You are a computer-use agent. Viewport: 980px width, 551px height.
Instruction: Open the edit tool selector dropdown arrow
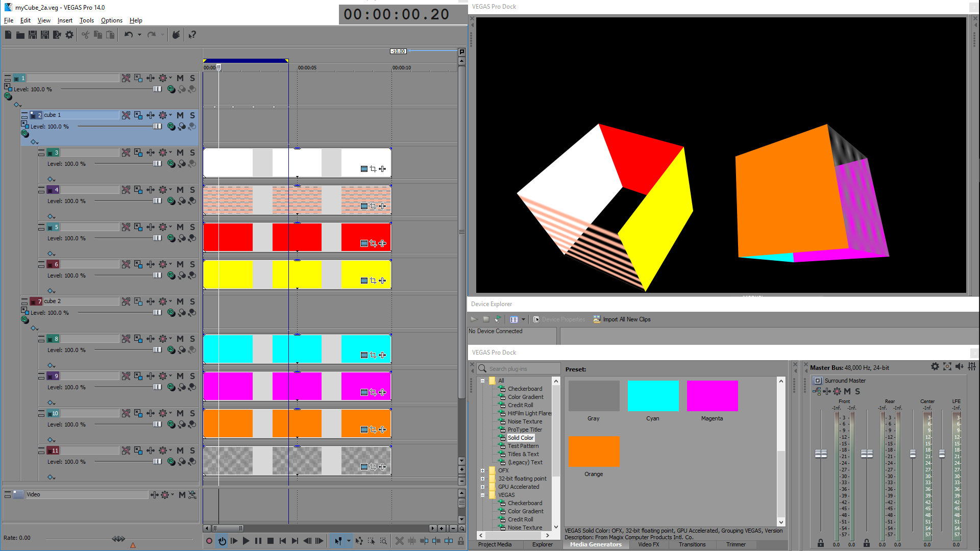[x=349, y=541]
